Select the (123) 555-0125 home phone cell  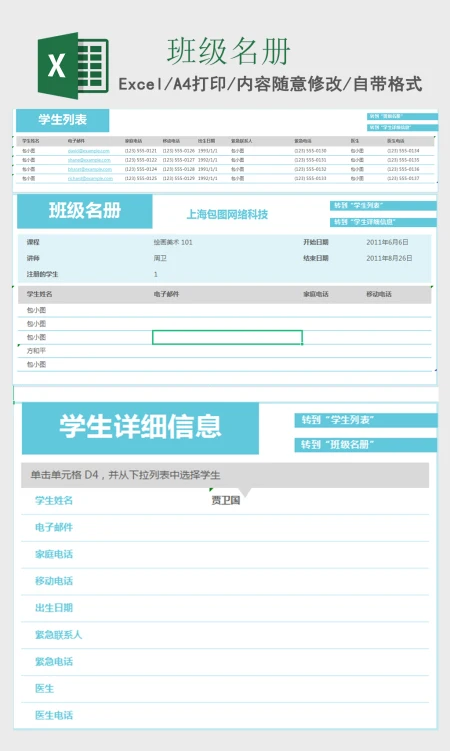(x=141, y=178)
